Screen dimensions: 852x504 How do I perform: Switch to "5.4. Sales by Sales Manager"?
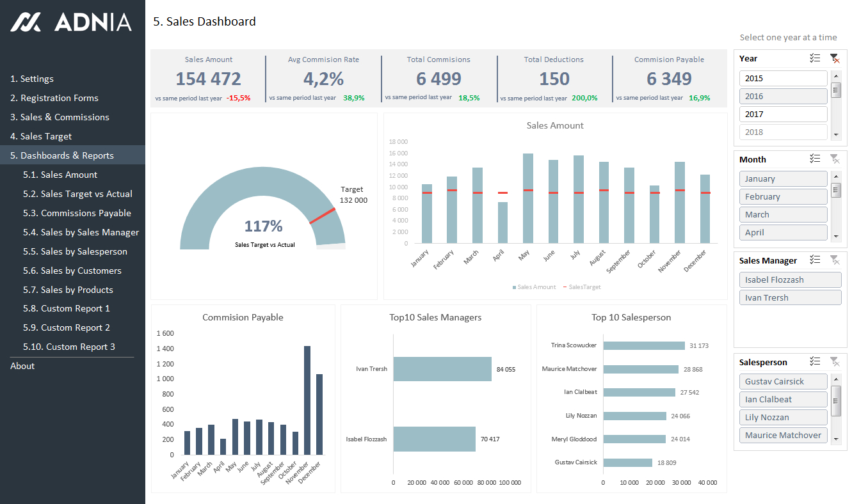pyautogui.click(x=81, y=232)
